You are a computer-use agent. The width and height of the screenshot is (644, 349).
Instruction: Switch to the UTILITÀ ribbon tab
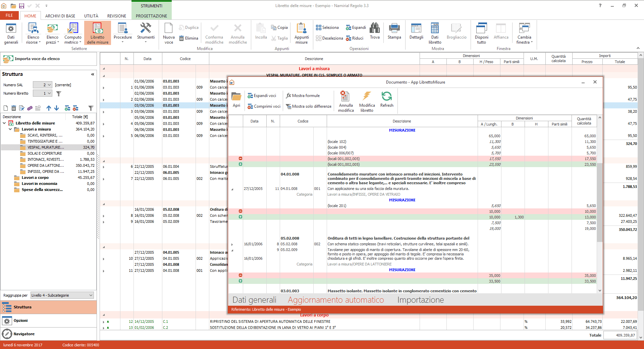coord(91,16)
